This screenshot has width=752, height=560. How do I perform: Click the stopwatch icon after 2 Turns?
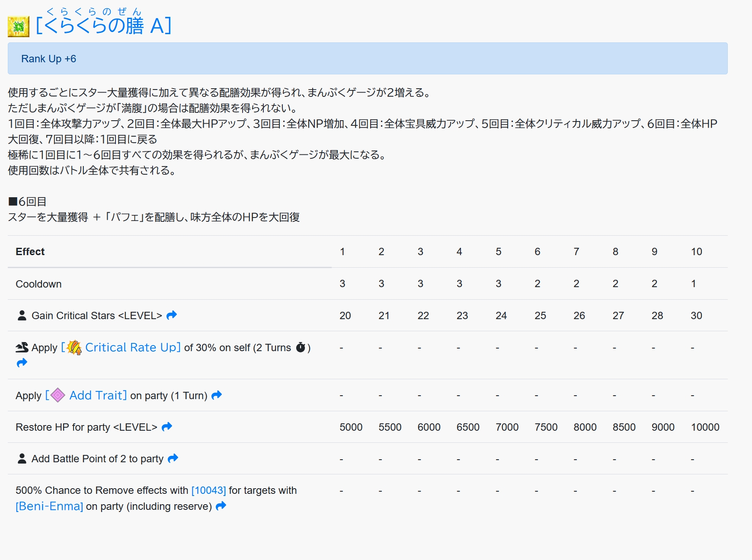coord(301,347)
